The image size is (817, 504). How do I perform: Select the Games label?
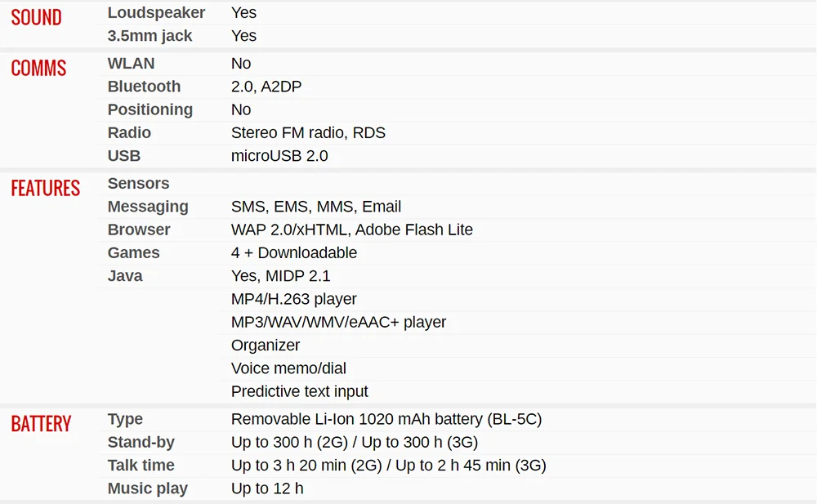[x=133, y=252]
